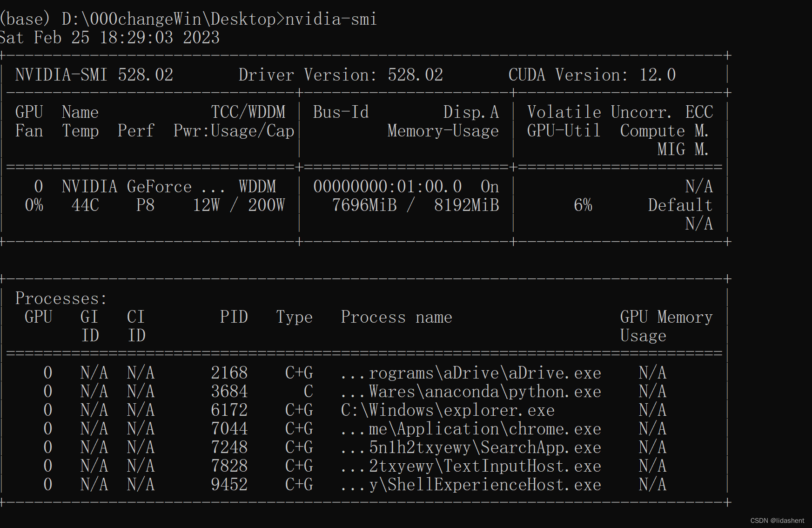Click the 'Pwr:Usage/Cap' header label
812x528 pixels.
click(x=234, y=131)
